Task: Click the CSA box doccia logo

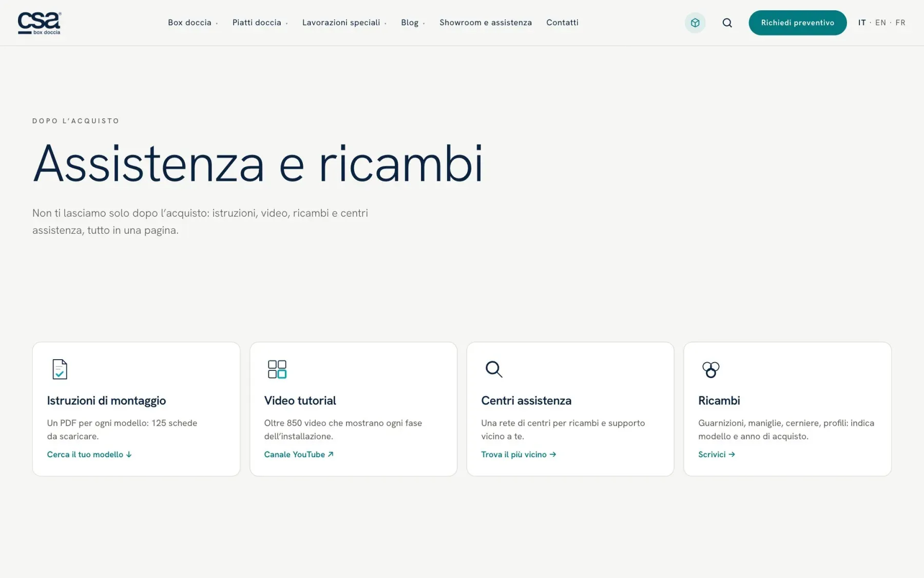Action: point(40,23)
